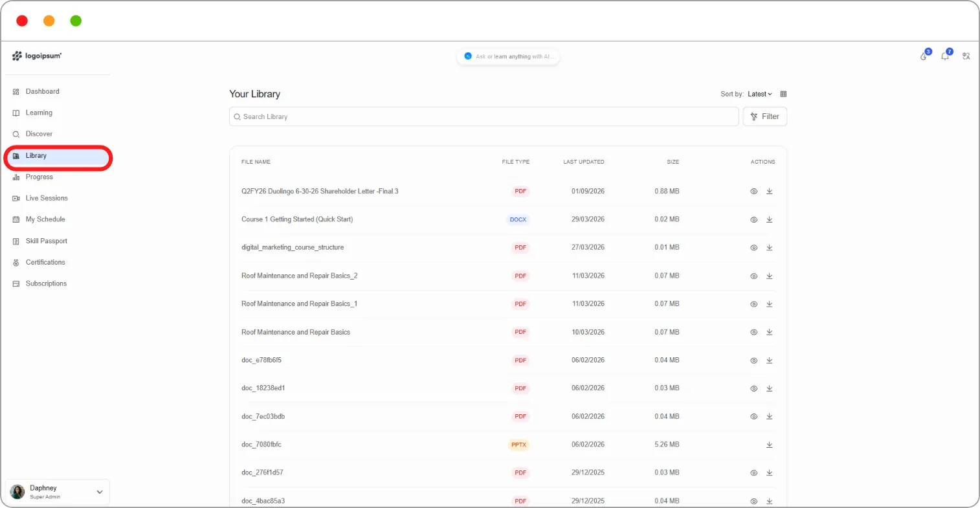980x508 pixels.
Task: Click the 0.88 MB size cell
Action: [667, 192]
